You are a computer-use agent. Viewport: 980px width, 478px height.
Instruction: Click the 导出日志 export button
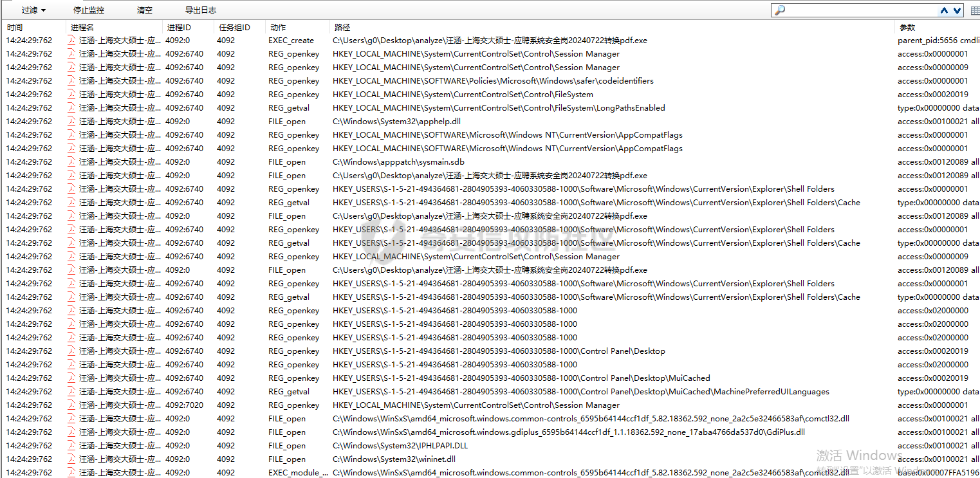pos(201,10)
